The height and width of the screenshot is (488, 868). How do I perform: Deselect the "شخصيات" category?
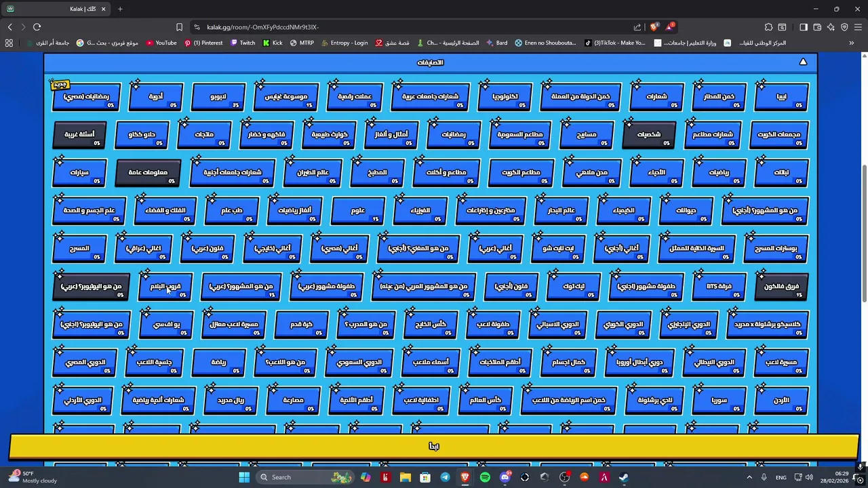pos(648,134)
